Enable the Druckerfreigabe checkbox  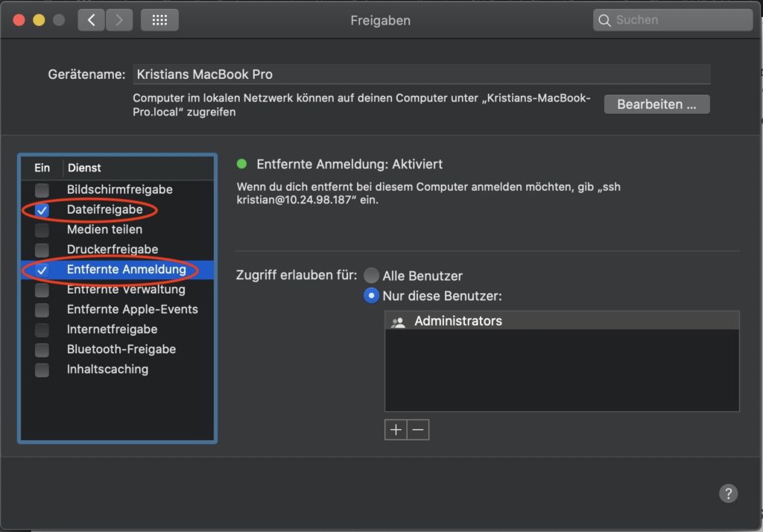(x=42, y=250)
